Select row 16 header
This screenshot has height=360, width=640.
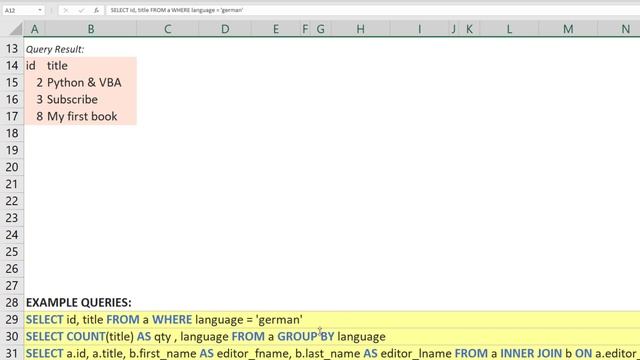point(12,100)
